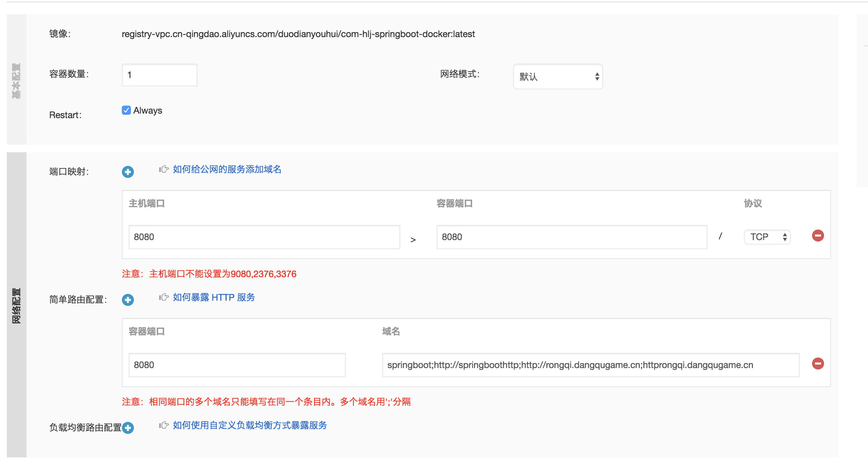
Task: Click hand icon before 如何给公网的服务添加域名
Action: click(164, 169)
